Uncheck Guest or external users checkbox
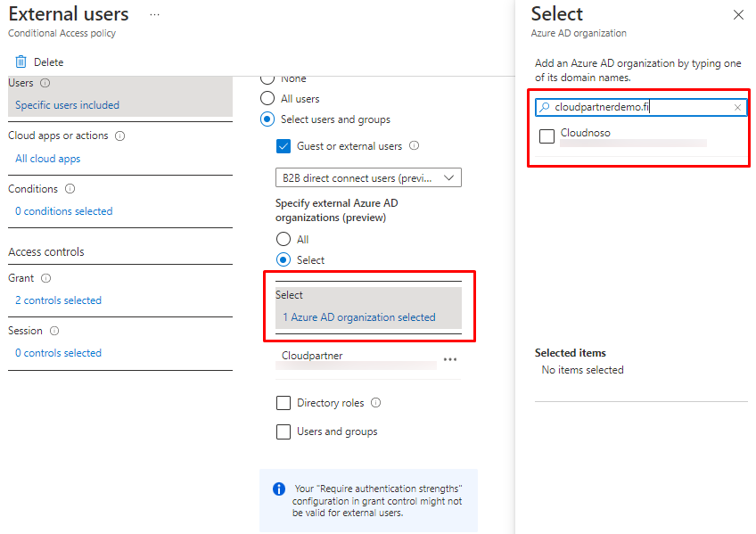756x534 pixels. pos(283,146)
